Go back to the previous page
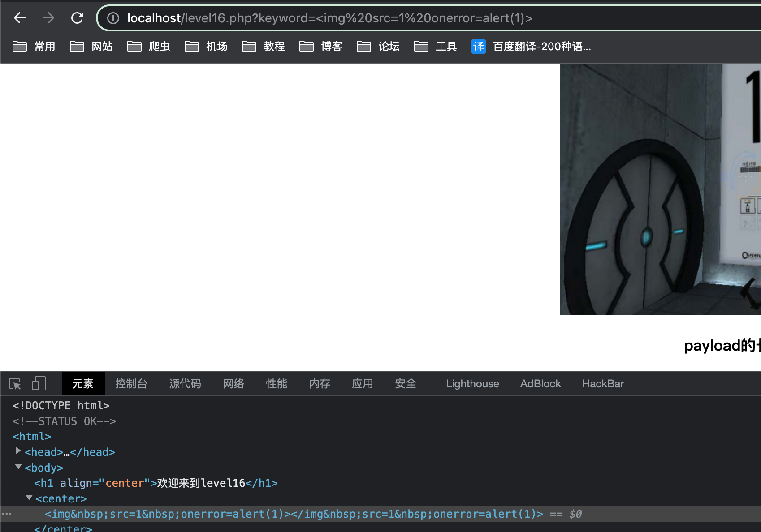 coord(20,18)
